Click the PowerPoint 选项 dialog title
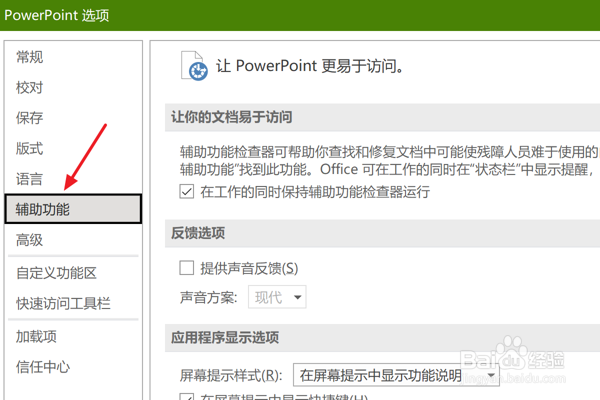Viewport: 600px width, 400px height. (57, 15)
